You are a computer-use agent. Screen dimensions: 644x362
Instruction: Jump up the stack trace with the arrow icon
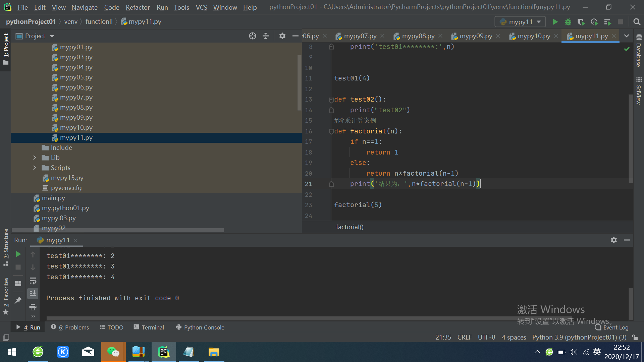[33, 254]
